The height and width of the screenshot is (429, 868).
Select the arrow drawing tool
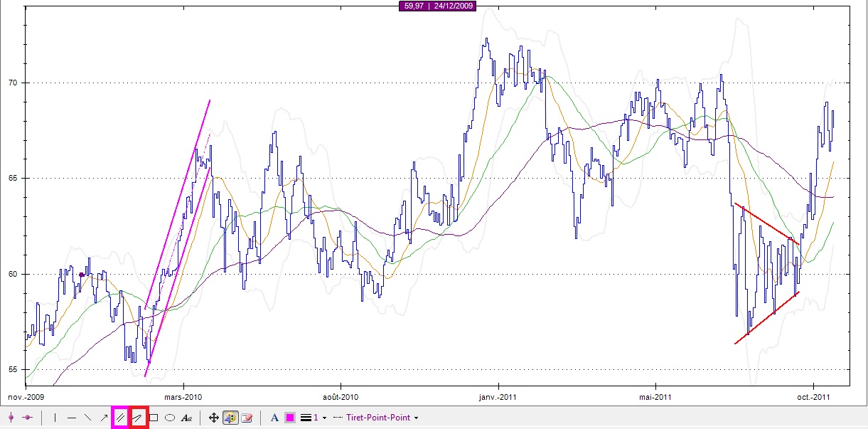pos(104,418)
